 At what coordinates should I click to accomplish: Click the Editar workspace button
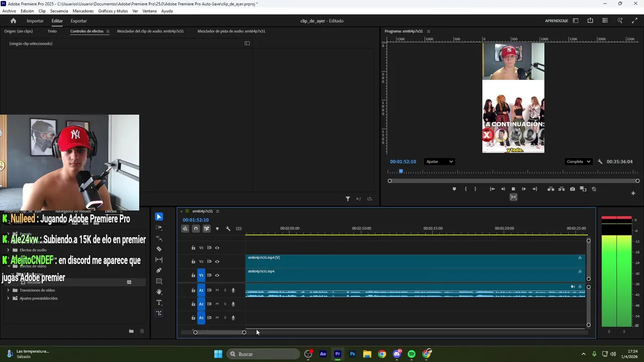(x=57, y=21)
